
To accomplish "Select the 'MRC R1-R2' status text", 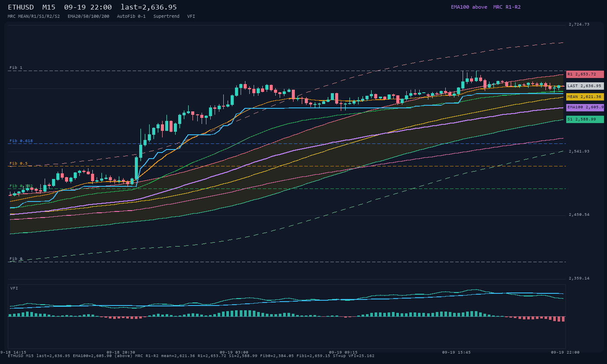I will tap(507, 7).
